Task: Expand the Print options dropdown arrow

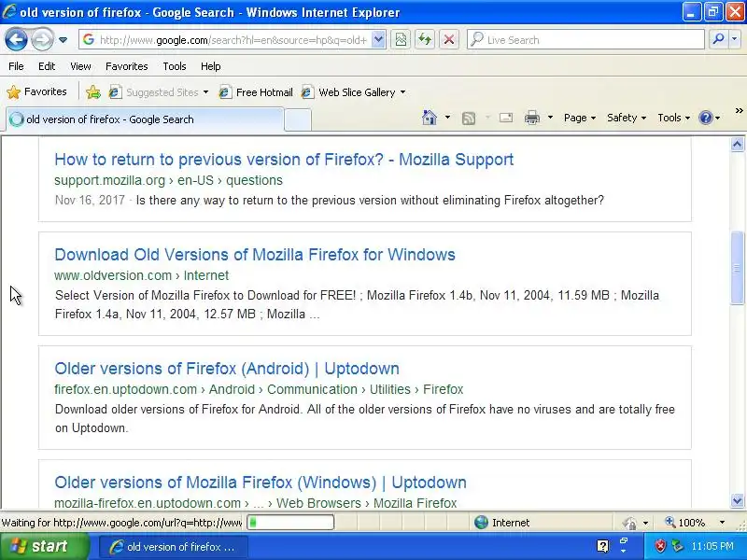Action: (550, 118)
